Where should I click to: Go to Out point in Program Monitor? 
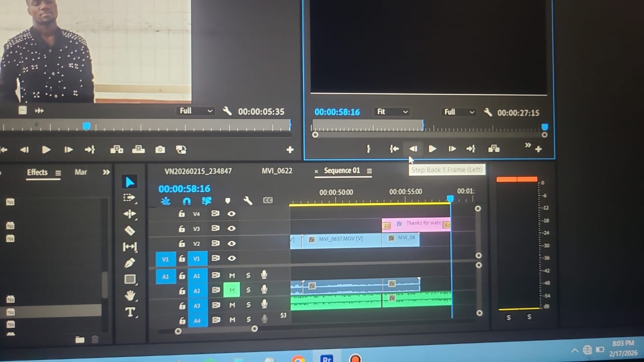471,149
